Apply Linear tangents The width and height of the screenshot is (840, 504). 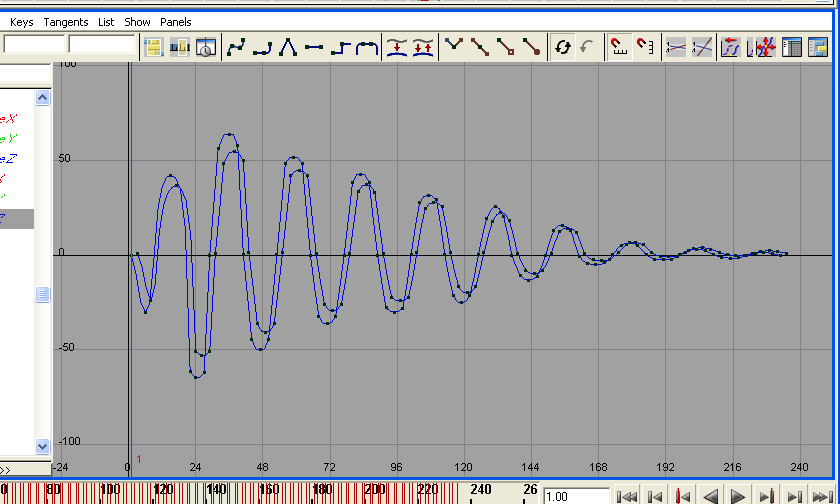(288, 47)
